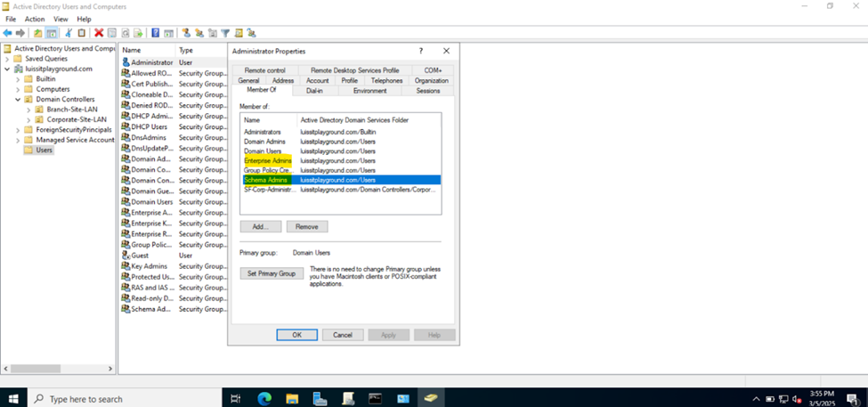The height and width of the screenshot is (407, 868).
Task: Click the dialog's question mark help button
Action: point(421,51)
